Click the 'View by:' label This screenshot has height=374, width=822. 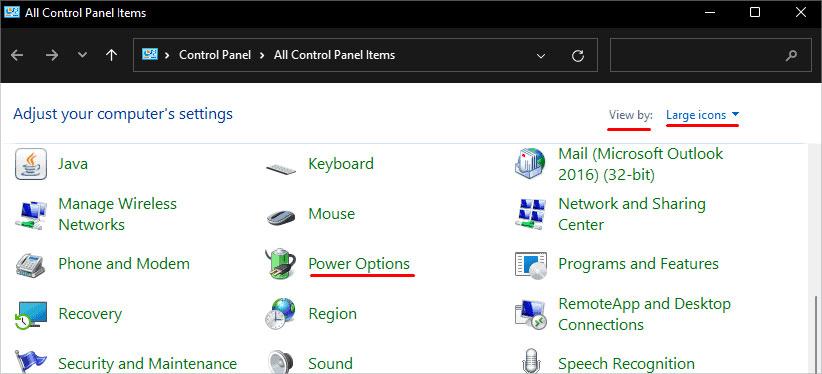tap(631, 115)
